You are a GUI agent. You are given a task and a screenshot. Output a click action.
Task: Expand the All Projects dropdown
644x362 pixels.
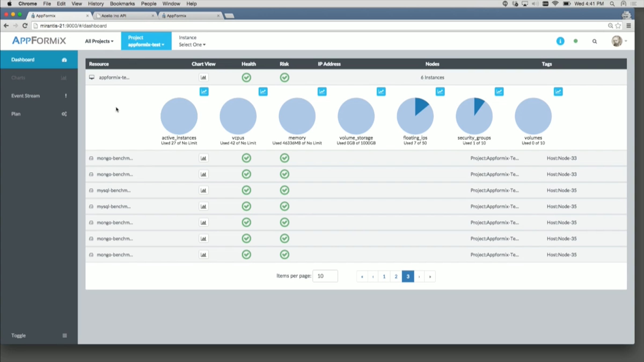coord(99,41)
